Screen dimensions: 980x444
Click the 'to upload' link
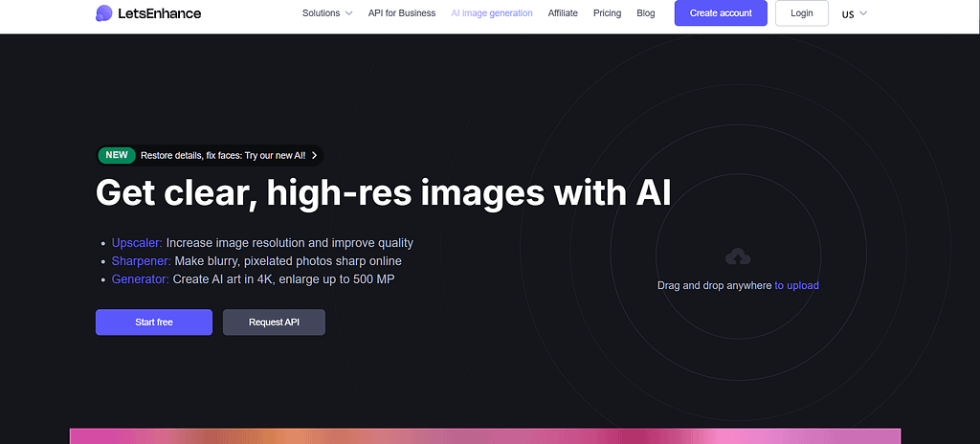[x=797, y=285]
